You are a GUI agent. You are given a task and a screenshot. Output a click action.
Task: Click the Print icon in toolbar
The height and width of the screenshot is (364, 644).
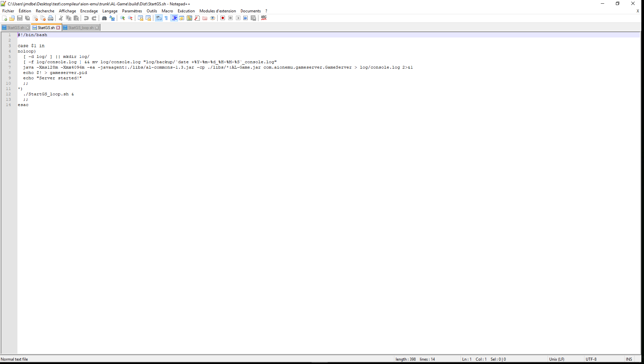click(51, 18)
